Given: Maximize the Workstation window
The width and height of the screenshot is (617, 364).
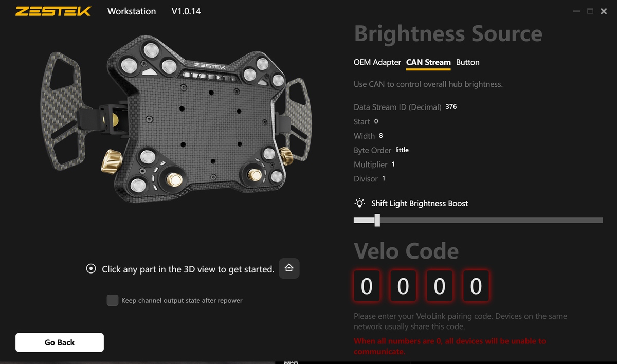Looking at the screenshot, I should 590,11.
